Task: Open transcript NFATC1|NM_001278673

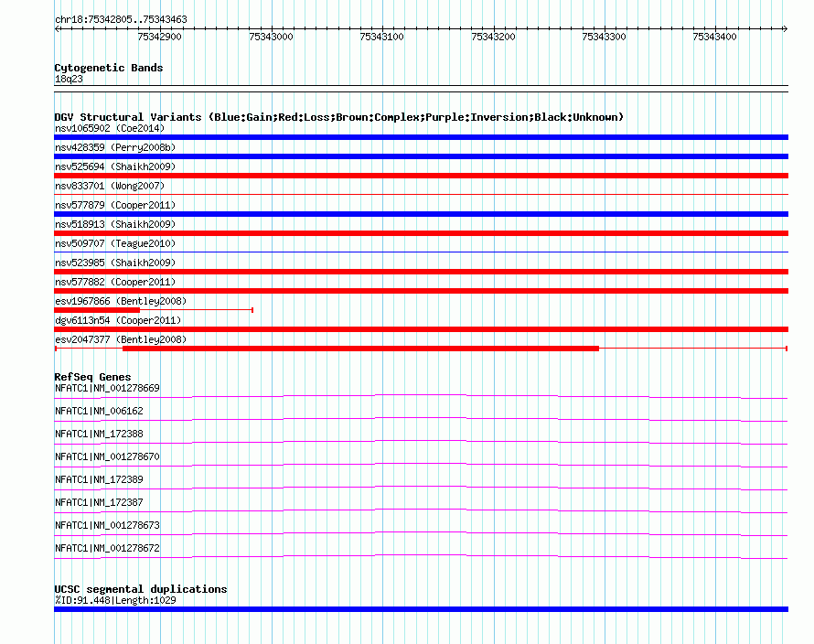Action: [107, 525]
